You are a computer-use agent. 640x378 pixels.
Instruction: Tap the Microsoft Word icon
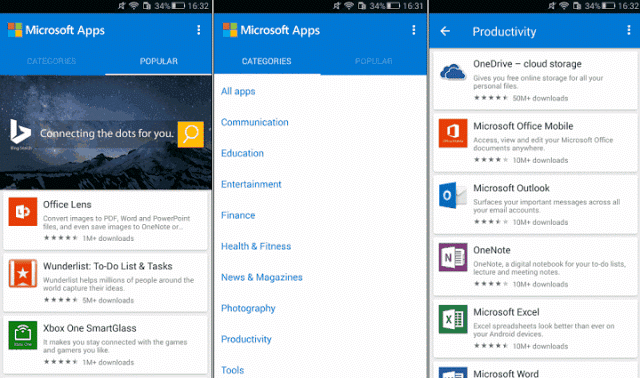click(x=453, y=372)
